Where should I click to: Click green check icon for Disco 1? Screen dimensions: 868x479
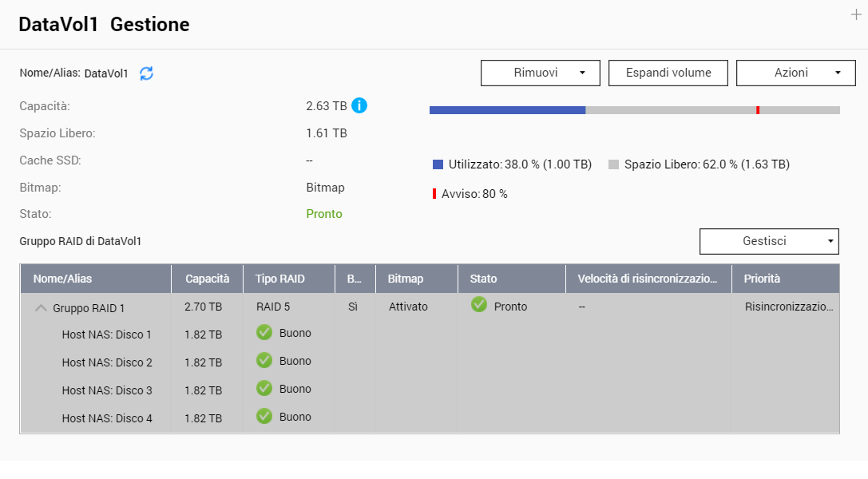[264, 333]
